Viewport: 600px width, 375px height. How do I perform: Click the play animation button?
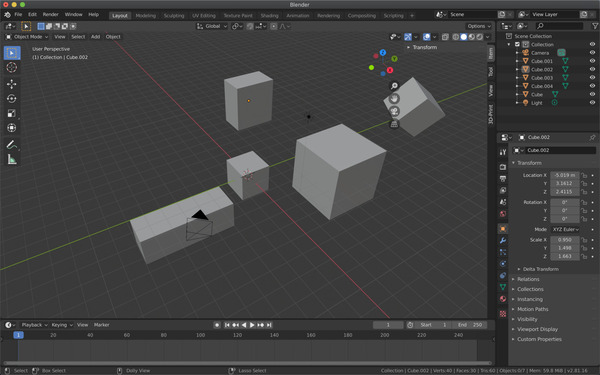252,325
